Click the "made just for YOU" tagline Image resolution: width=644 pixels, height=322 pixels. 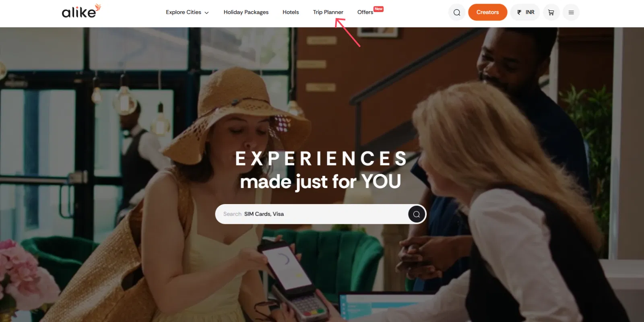click(x=321, y=181)
